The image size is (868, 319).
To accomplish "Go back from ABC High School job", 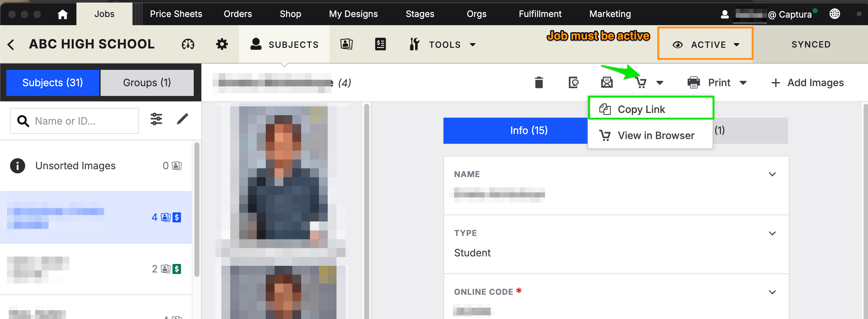I will (11, 44).
